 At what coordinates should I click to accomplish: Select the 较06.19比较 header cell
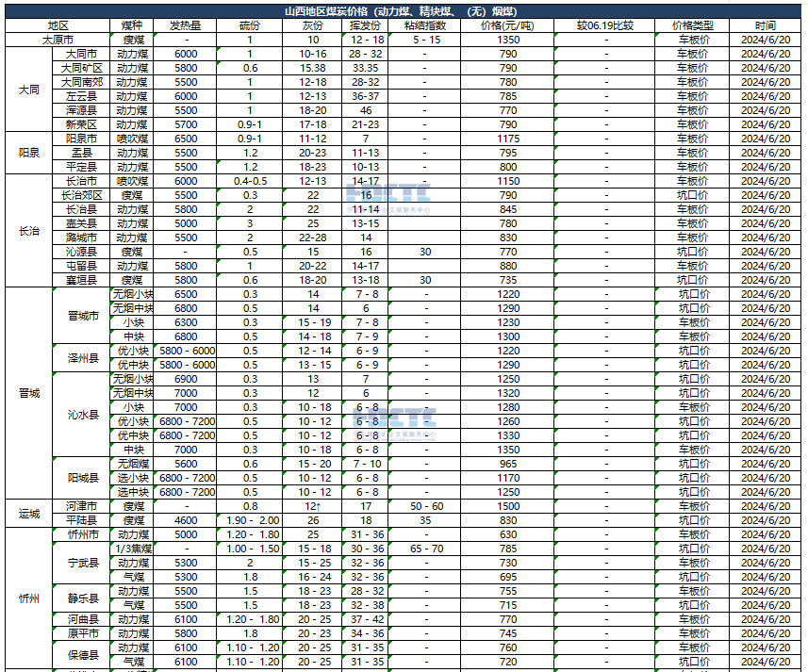(x=604, y=25)
